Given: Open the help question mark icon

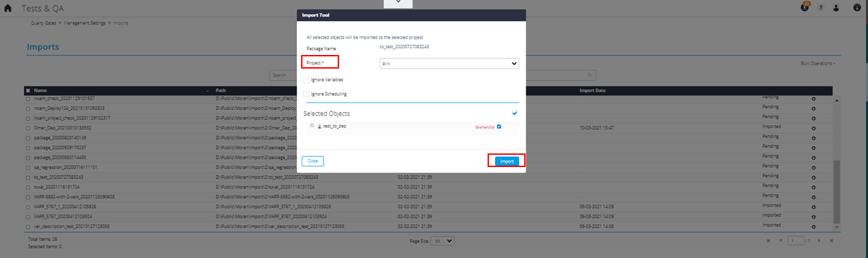Looking at the screenshot, I should (x=821, y=7).
